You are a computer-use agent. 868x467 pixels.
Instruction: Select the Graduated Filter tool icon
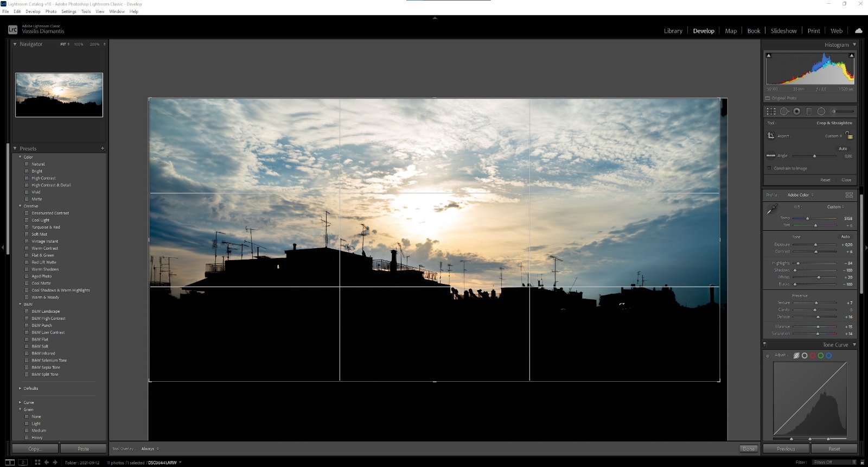809,111
